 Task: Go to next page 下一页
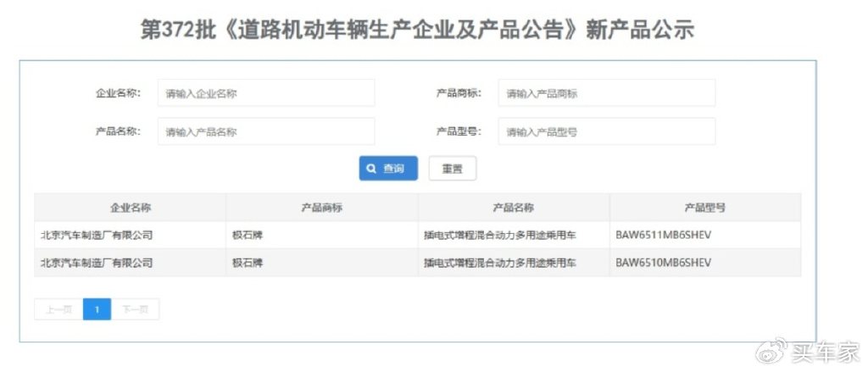[135, 309]
